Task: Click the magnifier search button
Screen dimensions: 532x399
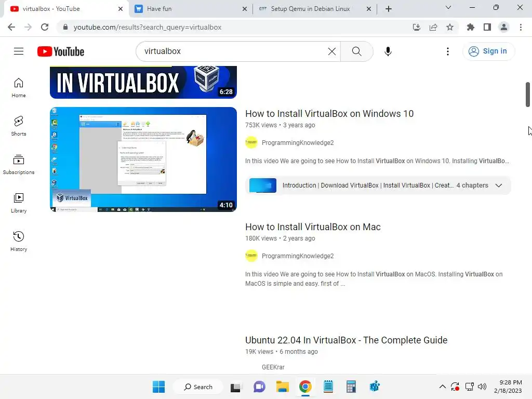Action: [356, 51]
